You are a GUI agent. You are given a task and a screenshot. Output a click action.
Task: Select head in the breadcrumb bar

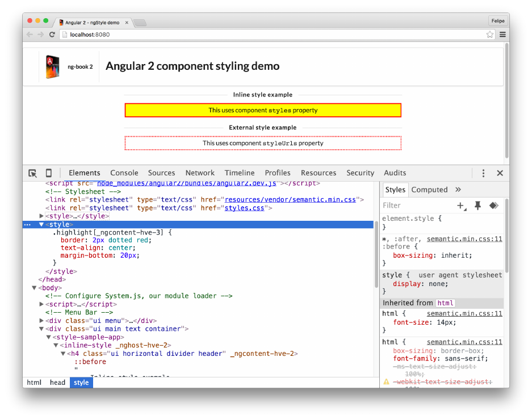[x=57, y=383]
